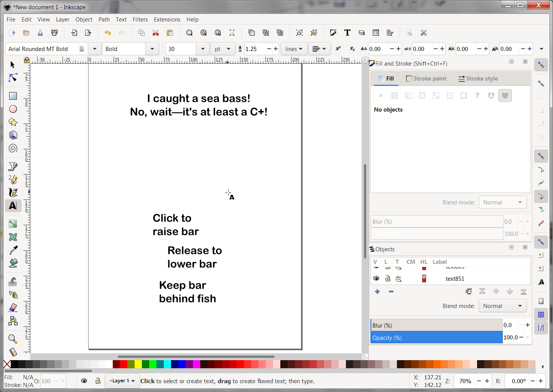
Task: Pick the Dropper color picker tool
Action: (x=13, y=249)
